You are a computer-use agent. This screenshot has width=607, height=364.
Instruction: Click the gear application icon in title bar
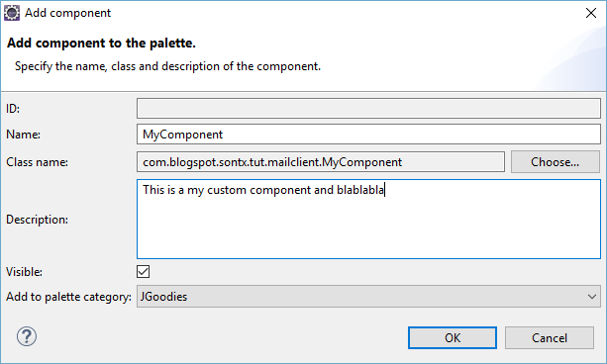point(12,13)
